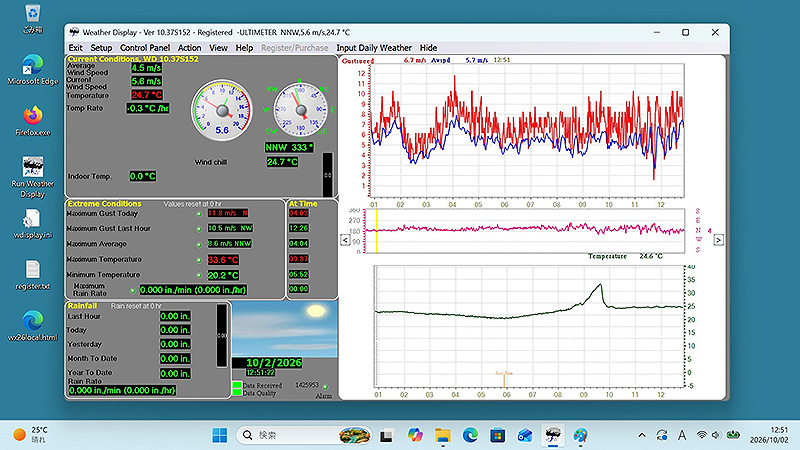This screenshot has width=800, height=450.
Task: Open Microsoft Edge desktop shortcut
Action: tap(33, 69)
